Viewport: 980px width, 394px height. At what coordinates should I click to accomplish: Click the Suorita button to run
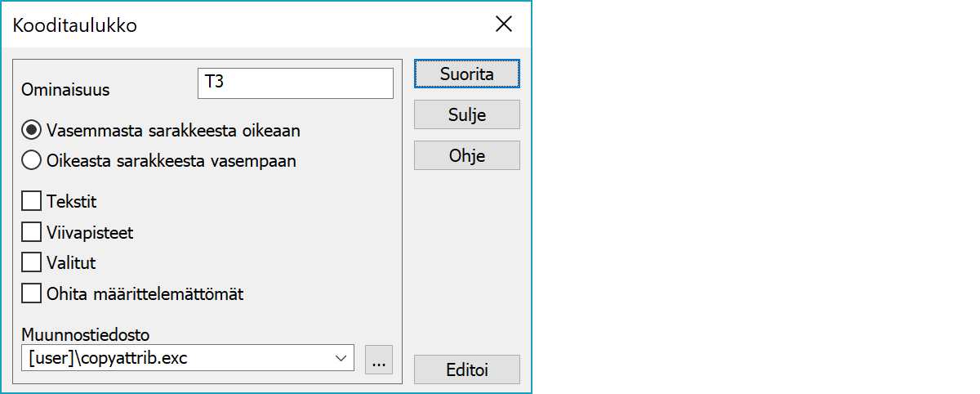[466, 74]
